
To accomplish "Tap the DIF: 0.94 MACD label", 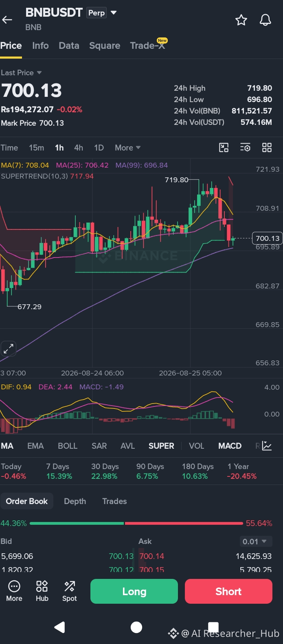I will pos(16,387).
